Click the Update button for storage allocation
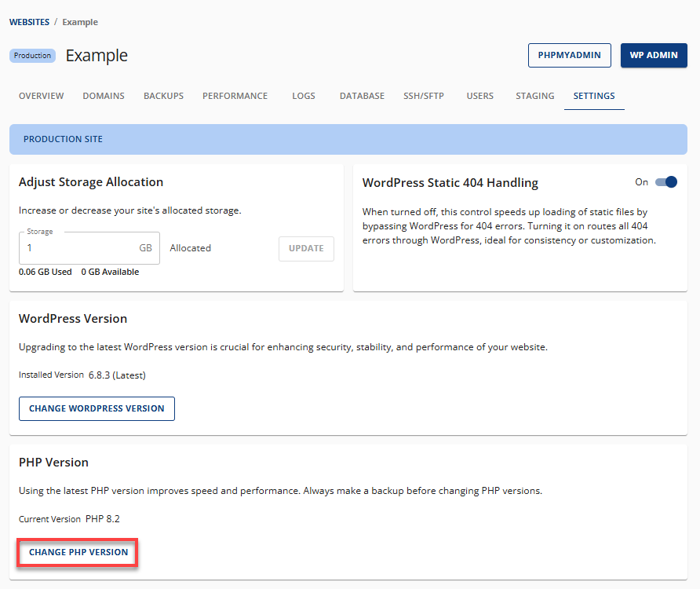700x589 pixels. coord(306,248)
